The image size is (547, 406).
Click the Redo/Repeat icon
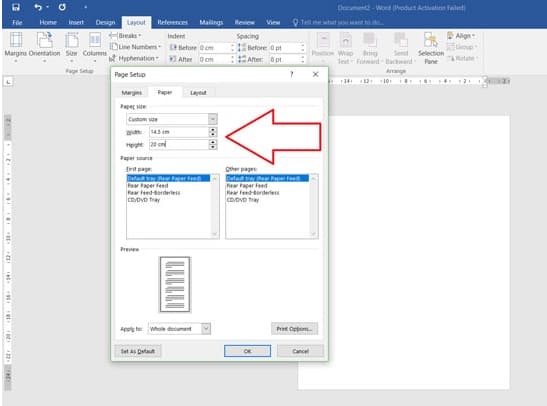pyautogui.click(x=62, y=7)
